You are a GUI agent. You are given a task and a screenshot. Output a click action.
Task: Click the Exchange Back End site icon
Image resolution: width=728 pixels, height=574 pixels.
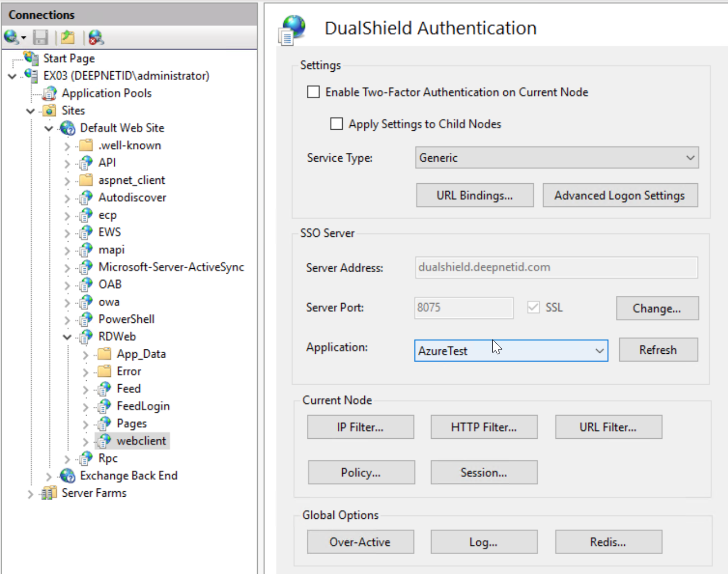click(67, 476)
